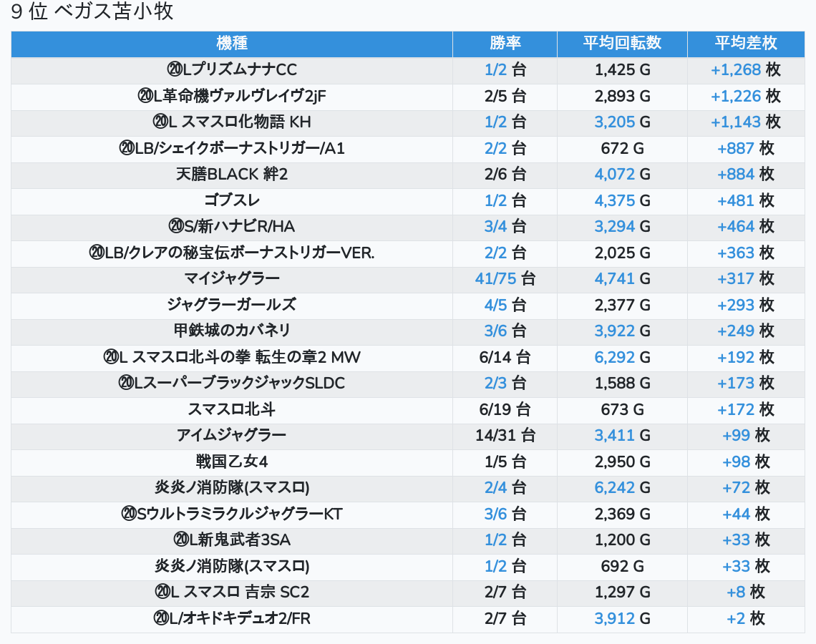This screenshot has height=644, width=816.
Task: Select the アイムジャグラー machine name
Action: (x=231, y=435)
